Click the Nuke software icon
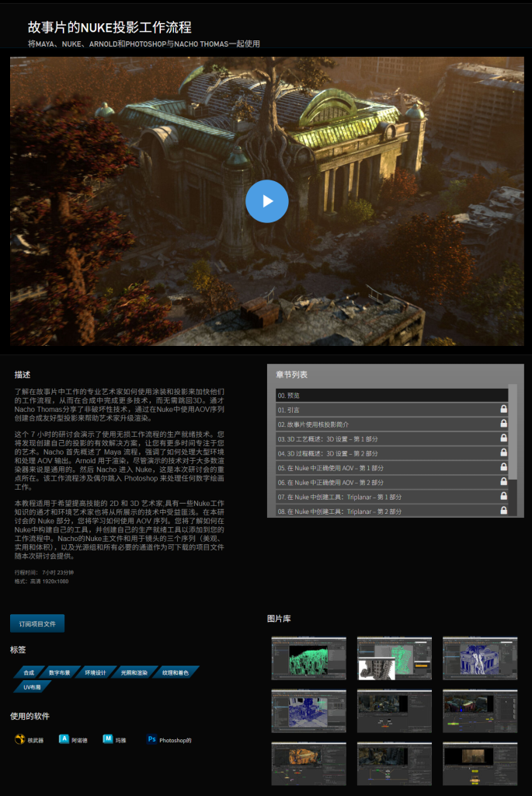 click(x=19, y=740)
